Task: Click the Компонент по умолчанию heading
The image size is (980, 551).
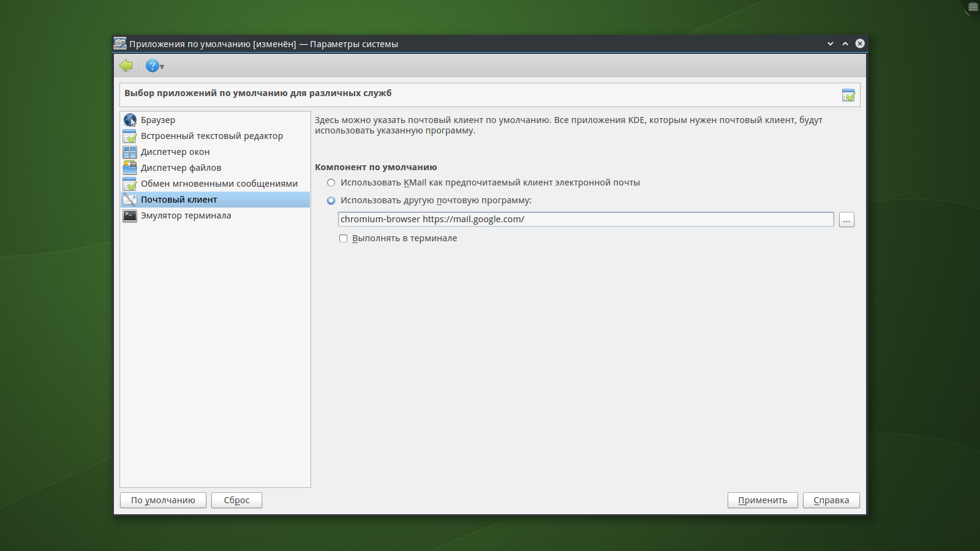Action: coord(376,167)
